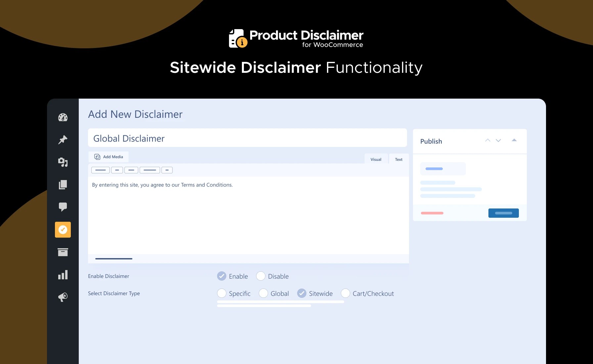The width and height of the screenshot is (593, 364).
Task: Open the Products archive box icon
Action: 63,252
